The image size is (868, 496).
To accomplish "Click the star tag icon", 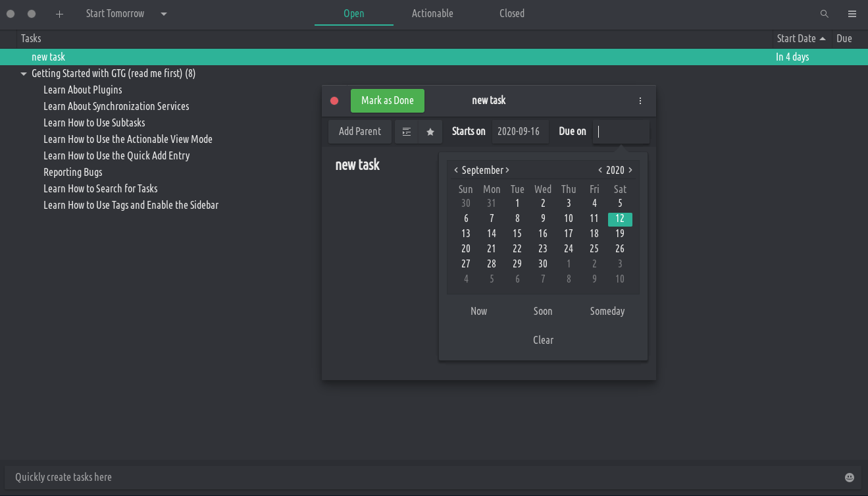I will coord(430,132).
